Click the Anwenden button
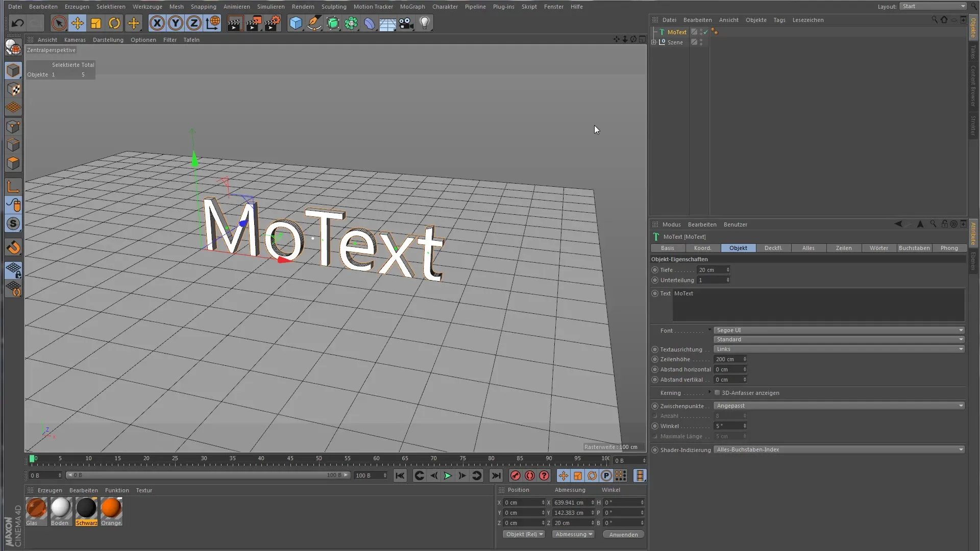The image size is (980, 551). (x=623, y=534)
